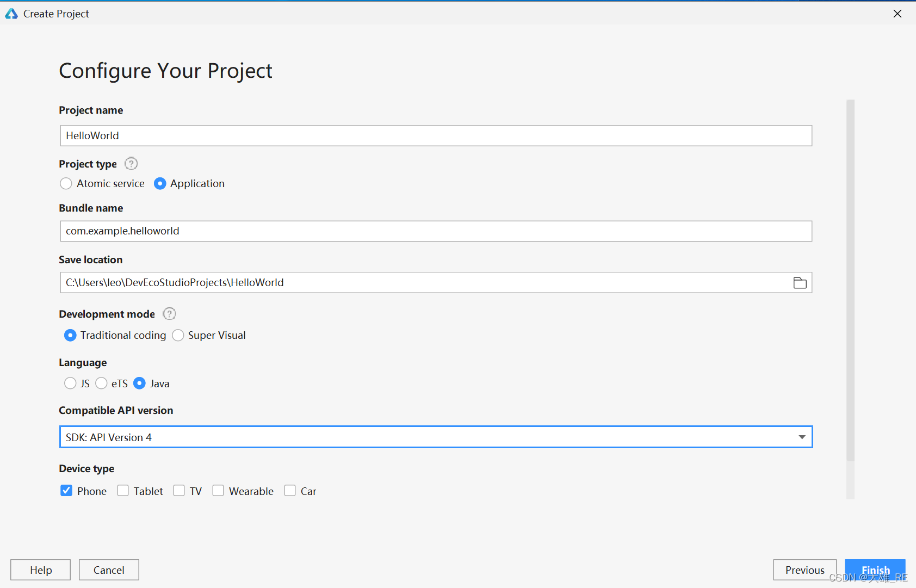Open the Save location folder browse icon

[800, 283]
